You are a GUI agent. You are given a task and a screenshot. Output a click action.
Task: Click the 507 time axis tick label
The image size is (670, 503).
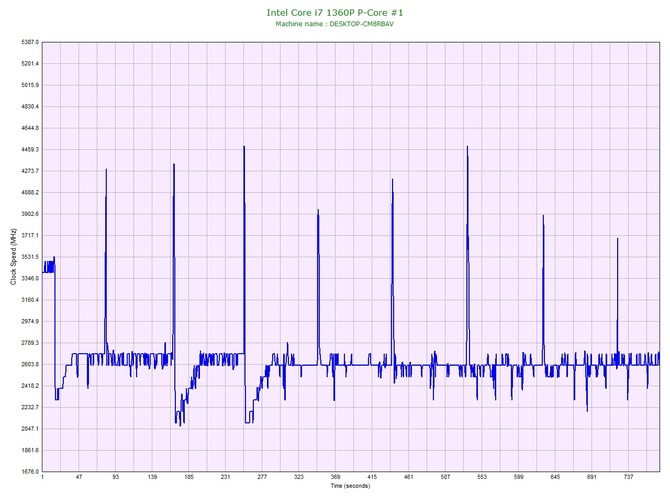pos(446,477)
